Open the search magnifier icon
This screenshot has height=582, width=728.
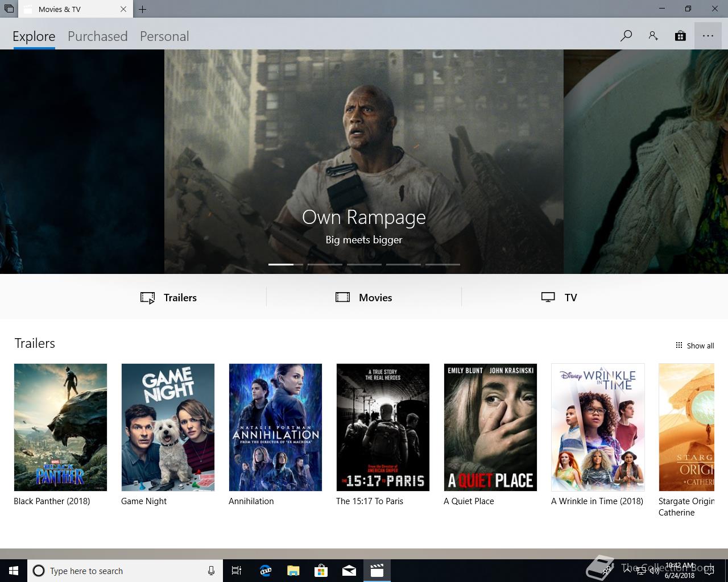pos(626,36)
